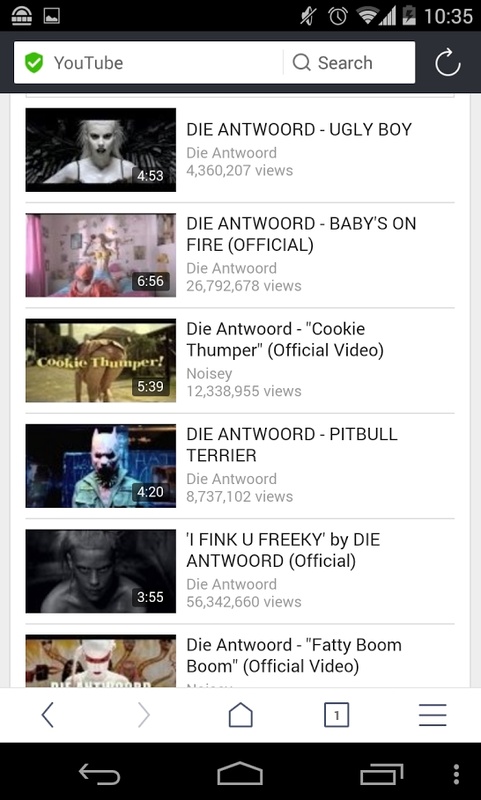Tap the Android recent apps button
The width and height of the screenshot is (481, 800).
[x=382, y=774]
